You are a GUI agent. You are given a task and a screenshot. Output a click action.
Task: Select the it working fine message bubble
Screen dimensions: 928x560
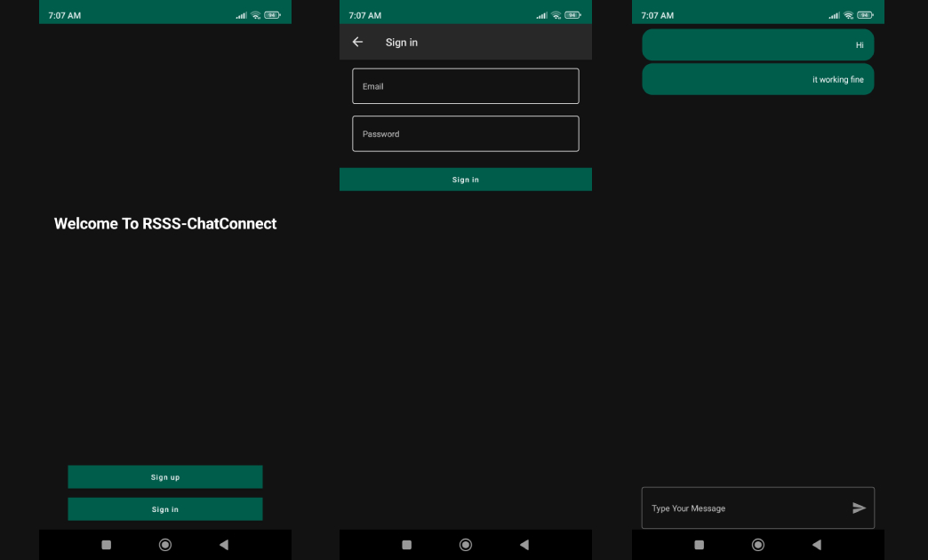tap(757, 78)
